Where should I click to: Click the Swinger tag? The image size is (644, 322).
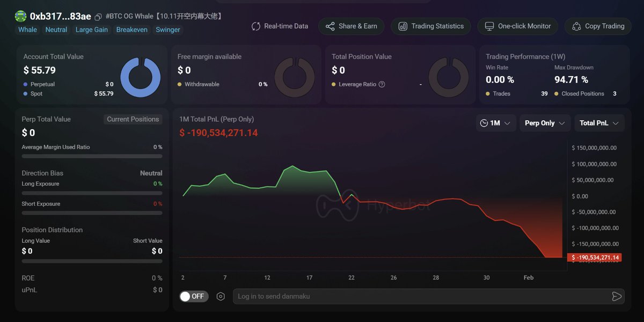(x=168, y=30)
